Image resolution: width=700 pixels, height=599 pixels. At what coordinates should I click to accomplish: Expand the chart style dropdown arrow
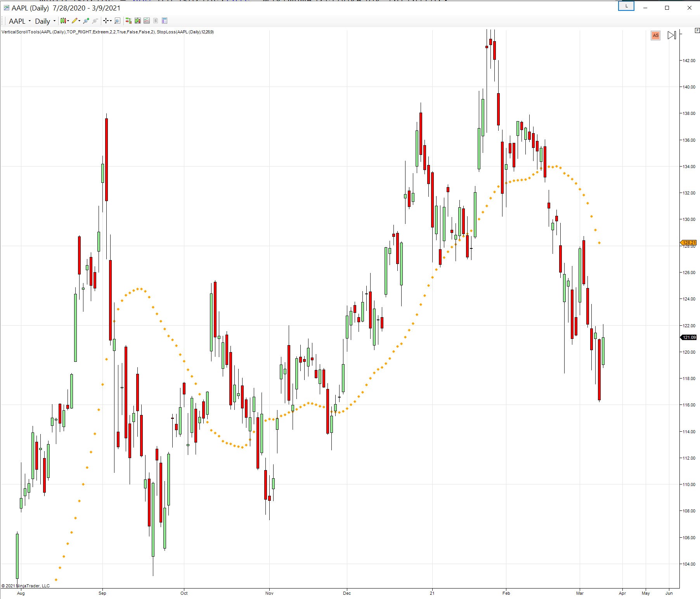(x=68, y=21)
